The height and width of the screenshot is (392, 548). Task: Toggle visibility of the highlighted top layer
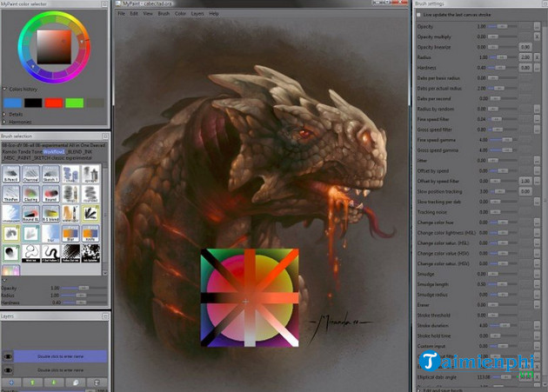(8, 356)
